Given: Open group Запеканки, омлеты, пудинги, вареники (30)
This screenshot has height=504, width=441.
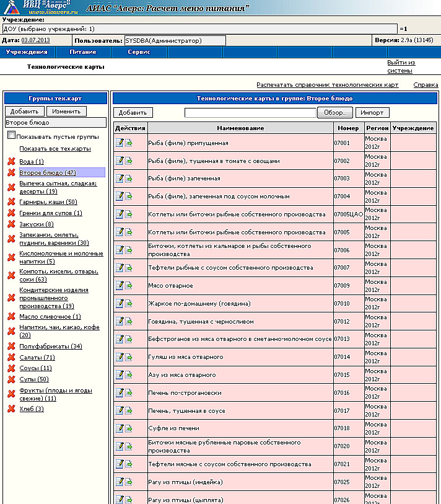Looking at the screenshot, I should [x=54, y=239].
